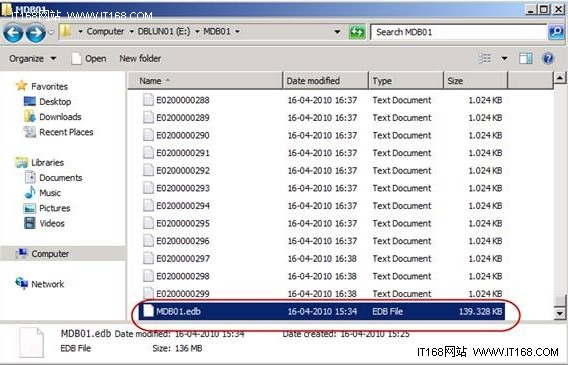Toggle the preview pane icon

[x=526, y=58]
